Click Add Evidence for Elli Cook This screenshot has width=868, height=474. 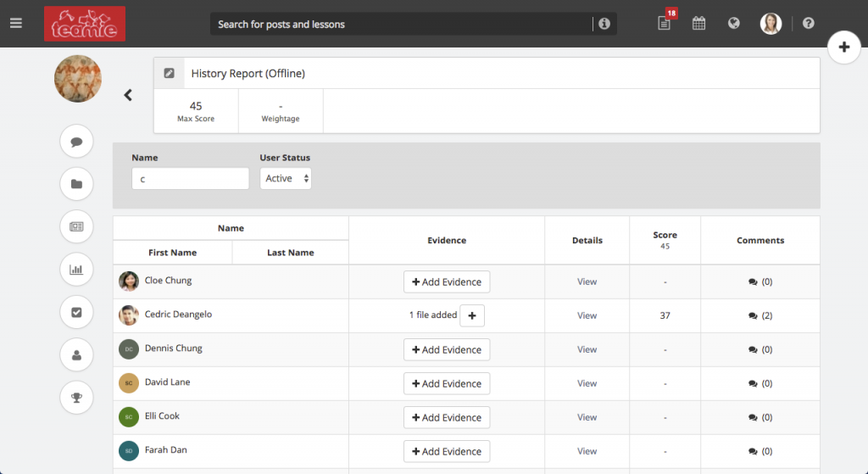[x=447, y=417]
